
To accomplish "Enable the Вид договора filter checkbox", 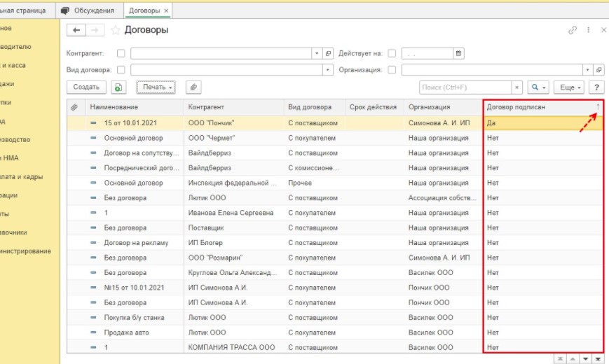I will click(x=121, y=70).
